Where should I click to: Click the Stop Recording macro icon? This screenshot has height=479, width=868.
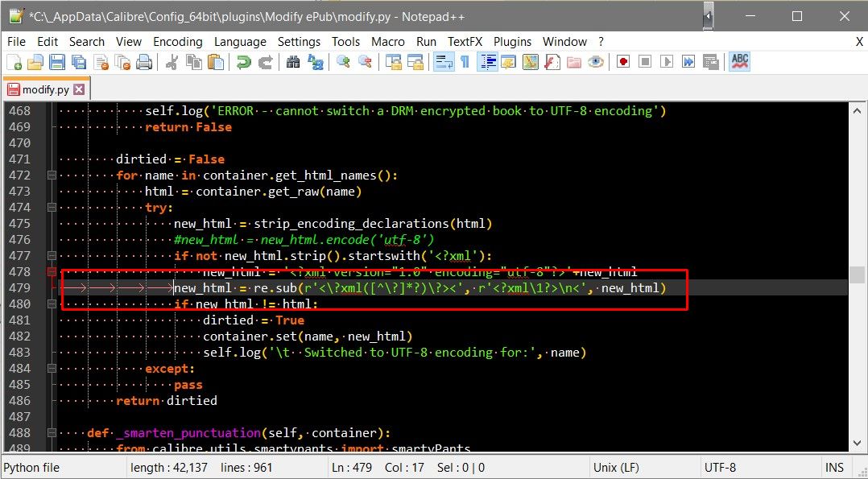(645, 62)
